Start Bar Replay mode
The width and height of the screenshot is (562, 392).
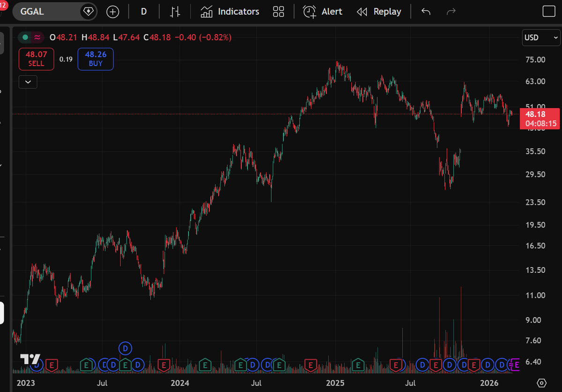click(379, 12)
